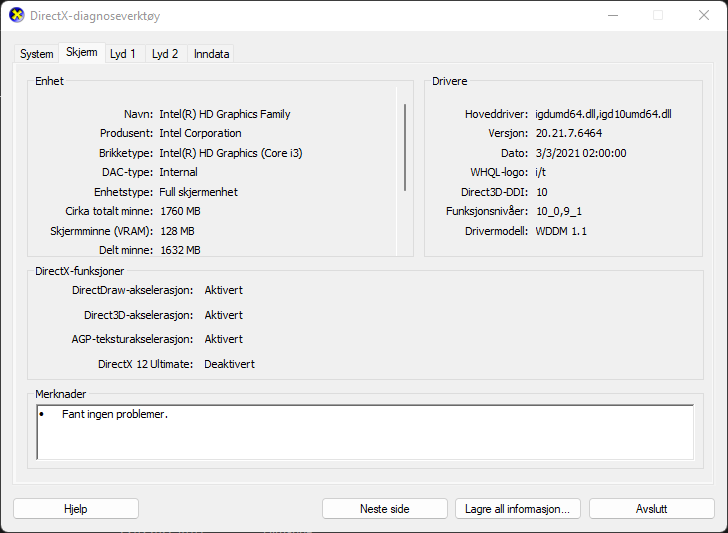
Task: Click AGP-teksturakselerasjon status 'Aktivert'
Action: pyautogui.click(x=223, y=339)
